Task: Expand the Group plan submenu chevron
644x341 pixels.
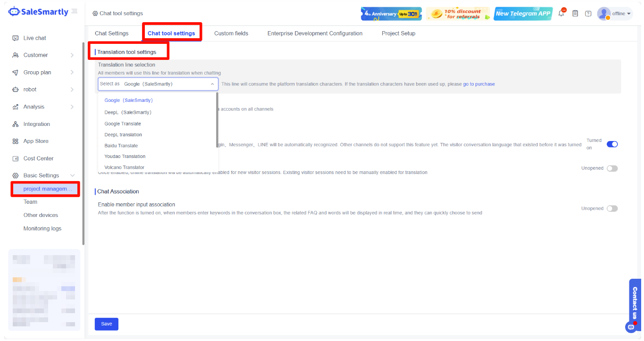Action: tap(72, 73)
